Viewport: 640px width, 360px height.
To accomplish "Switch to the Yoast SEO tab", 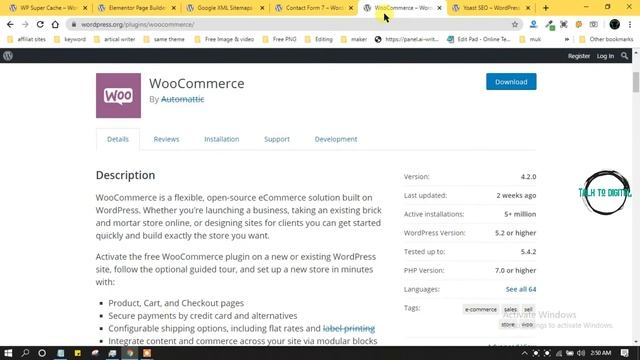I will coord(492,8).
